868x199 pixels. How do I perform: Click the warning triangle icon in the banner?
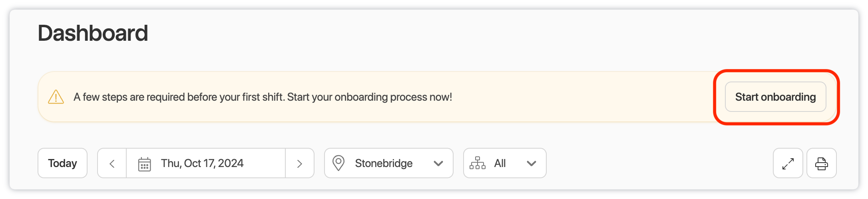click(56, 97)
